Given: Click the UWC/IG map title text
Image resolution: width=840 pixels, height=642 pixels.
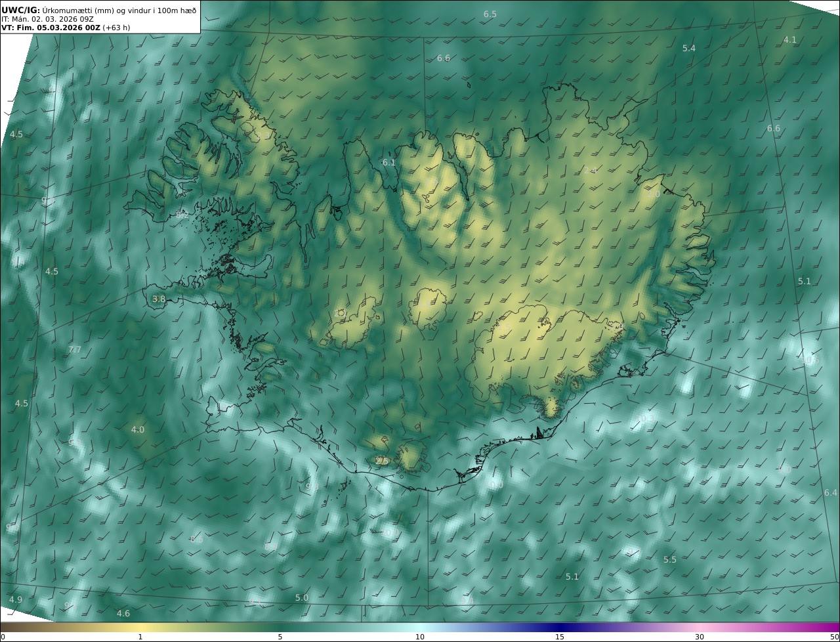Looking at the screenshot, I should point(98,10).
